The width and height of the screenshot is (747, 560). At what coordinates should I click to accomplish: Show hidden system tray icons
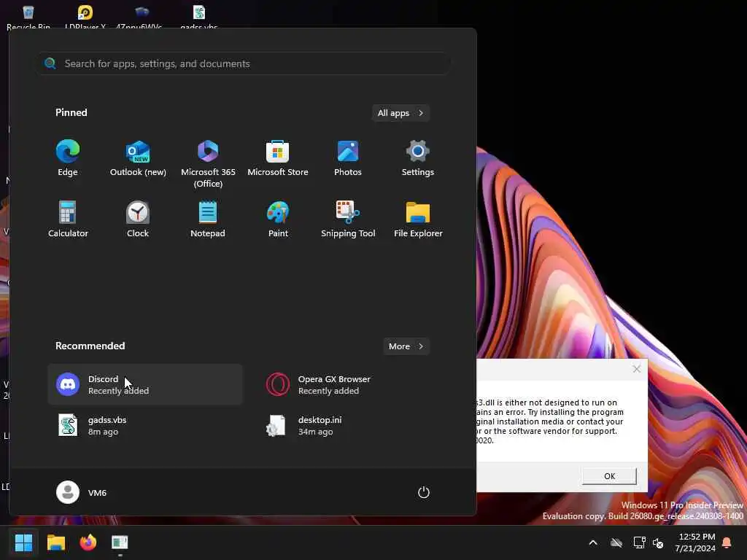click(x=593, y=542)
